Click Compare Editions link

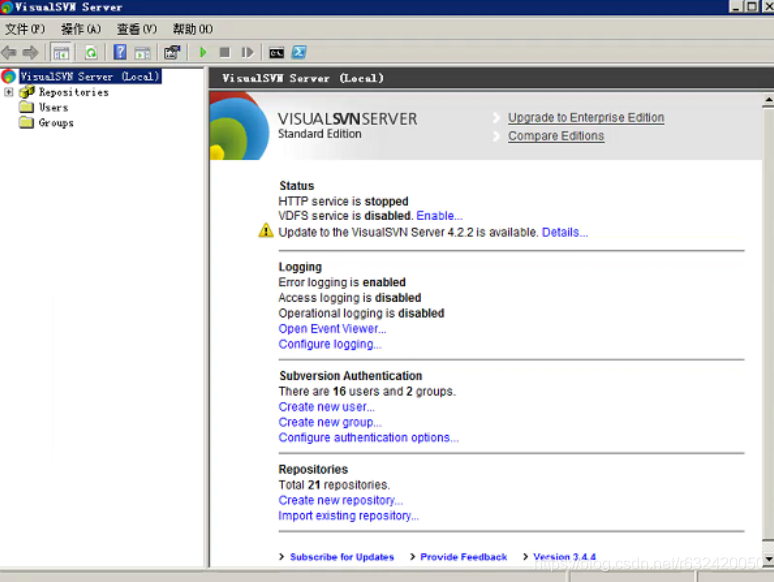(x=556, y=136)
